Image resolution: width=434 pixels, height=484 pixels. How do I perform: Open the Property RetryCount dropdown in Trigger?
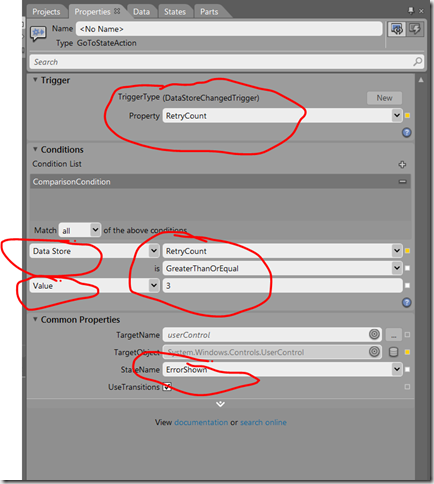point(397,116)
